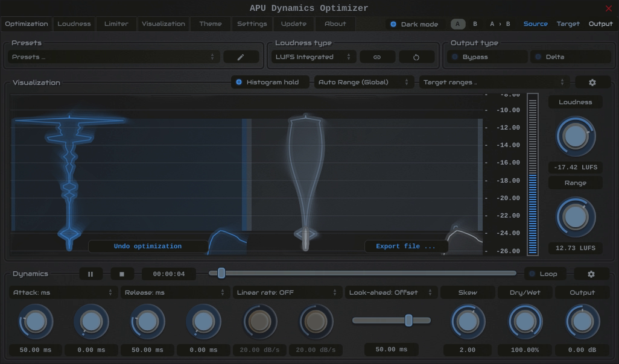Click the blue source histogram waveform

69,182
